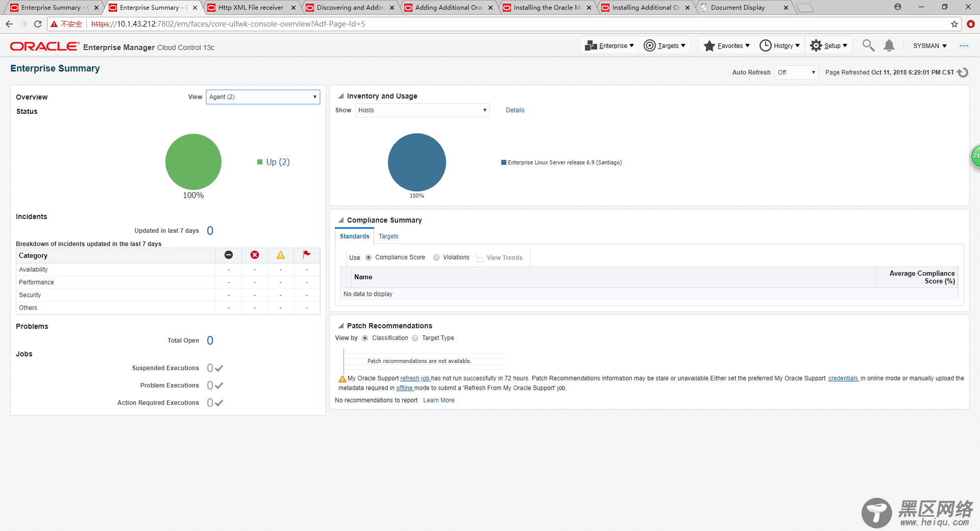Click the Oracle logo

point(44,46)
